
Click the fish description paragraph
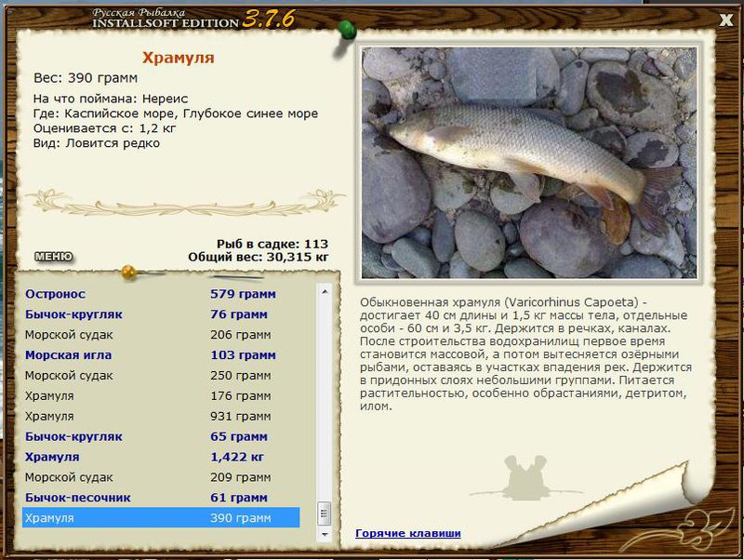525,354
